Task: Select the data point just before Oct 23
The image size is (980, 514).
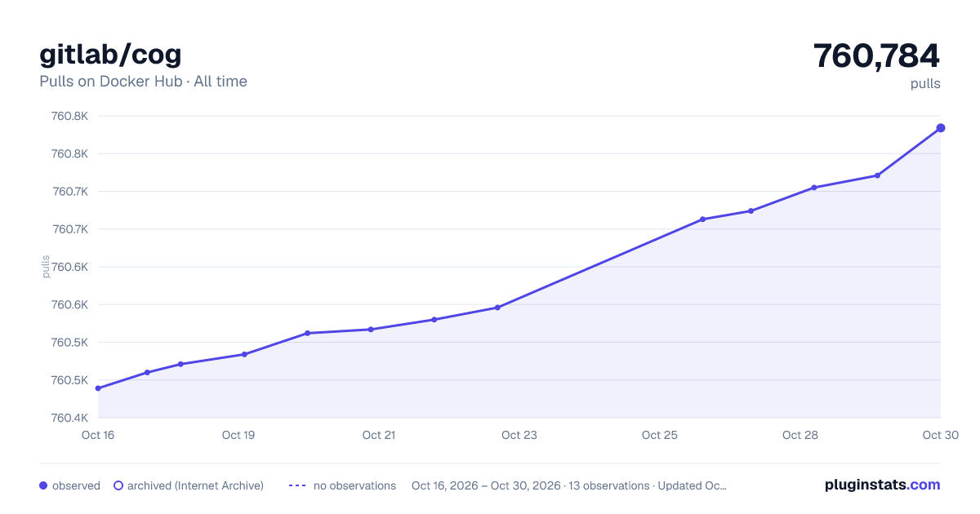Action: click(497, 308)
